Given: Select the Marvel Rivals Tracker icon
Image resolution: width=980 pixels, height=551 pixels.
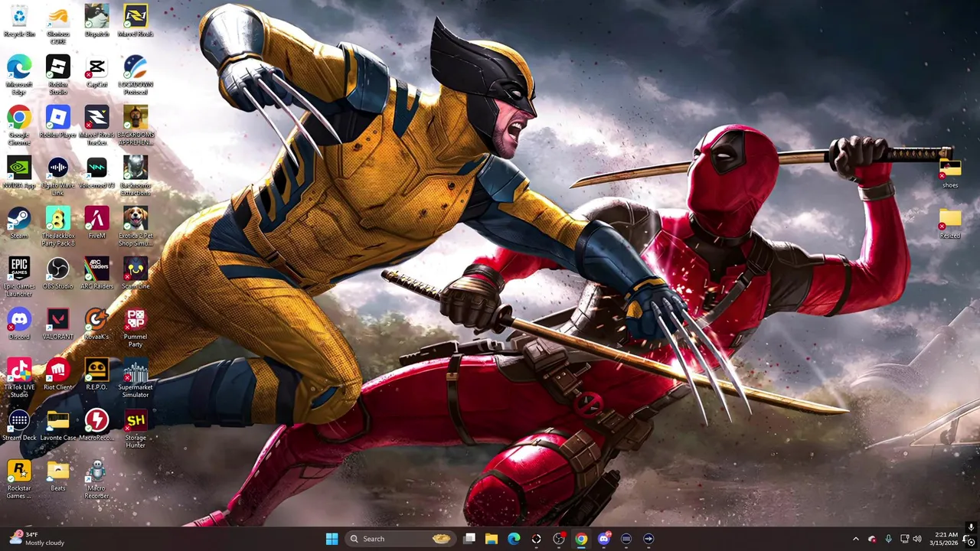Looking at the screenshot, I should [x=96, y=126].
